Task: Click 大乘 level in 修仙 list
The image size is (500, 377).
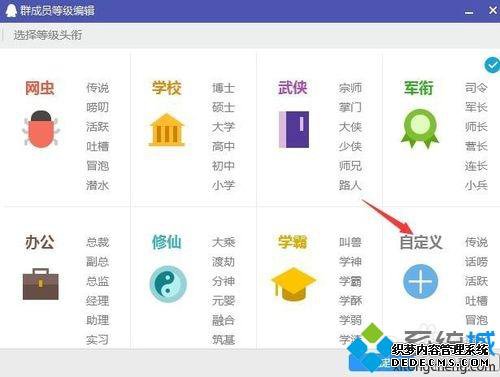Action: pyautogui.click(x=223, y=242)
